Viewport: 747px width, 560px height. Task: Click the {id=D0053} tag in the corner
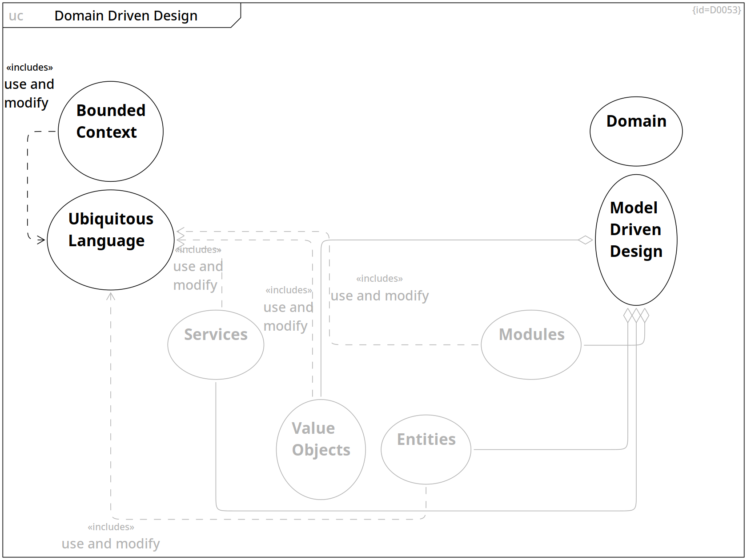pos(716,10)
